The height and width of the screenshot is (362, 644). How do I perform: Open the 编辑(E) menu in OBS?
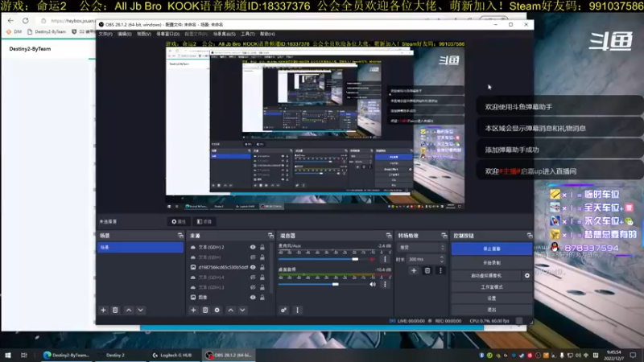click(125, 34)
